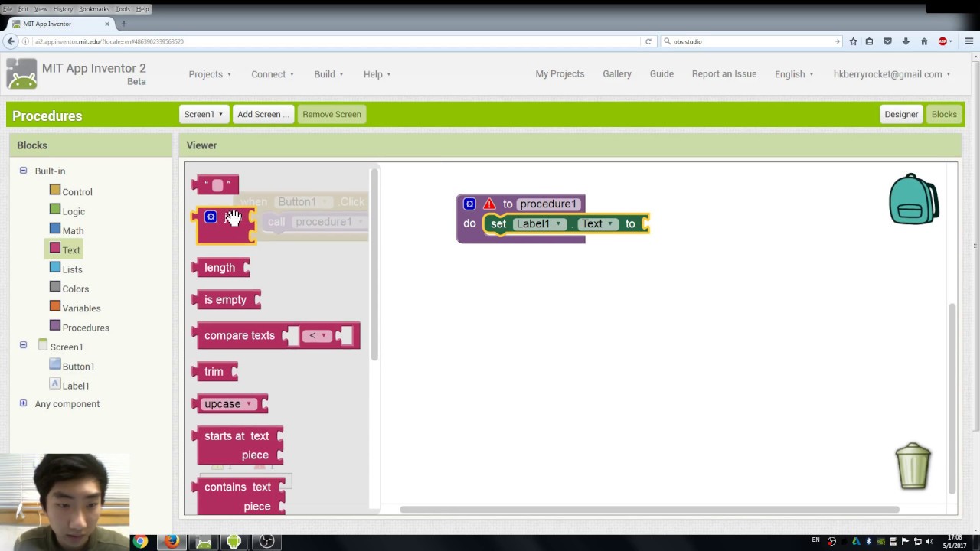Click the procedure1 name field
The height and width of the screenshot is (551, 980).
click(547, 204)
